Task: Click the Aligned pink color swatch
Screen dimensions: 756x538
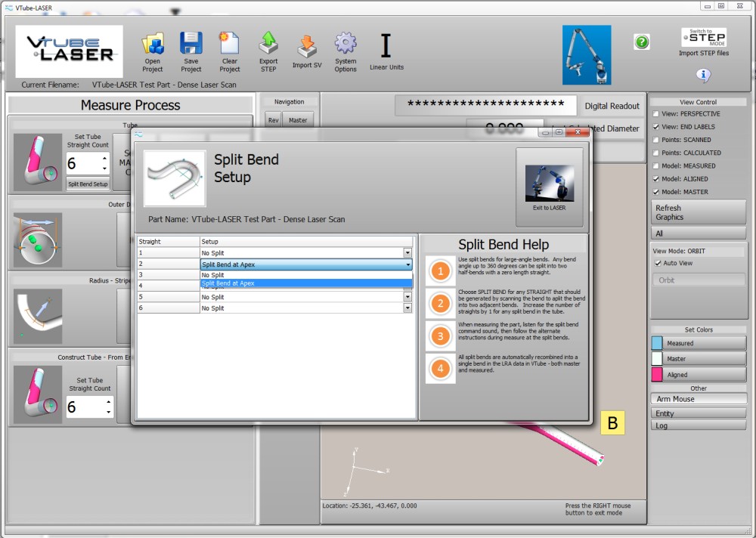Action: click(657, 375)
